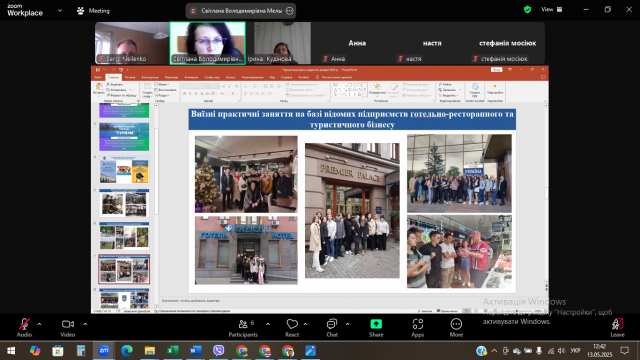Select Ірина Кудінова video tile
640x360 pixels.
pyautogui.click(x=282, y=43)
